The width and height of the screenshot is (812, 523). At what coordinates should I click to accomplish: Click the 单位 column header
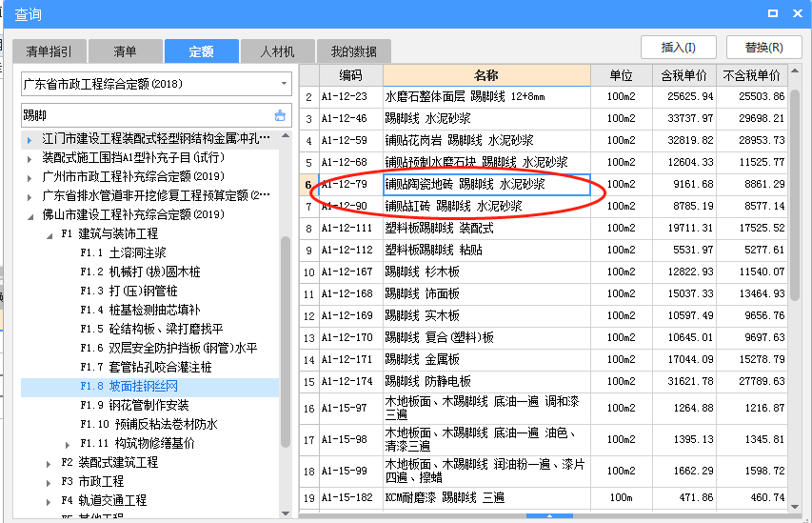[x=622, y=75]
